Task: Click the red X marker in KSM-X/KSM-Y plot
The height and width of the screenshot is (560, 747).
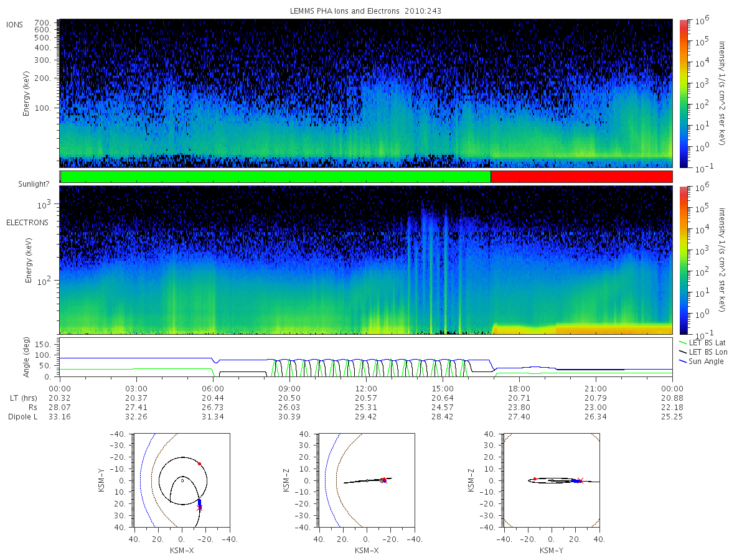Action: tap(200, 508)
